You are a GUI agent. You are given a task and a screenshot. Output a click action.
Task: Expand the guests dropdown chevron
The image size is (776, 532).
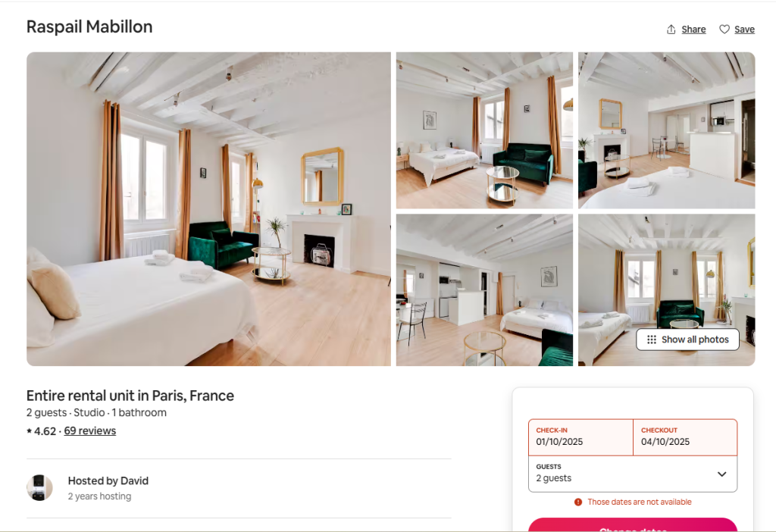[x=722, y=474]
